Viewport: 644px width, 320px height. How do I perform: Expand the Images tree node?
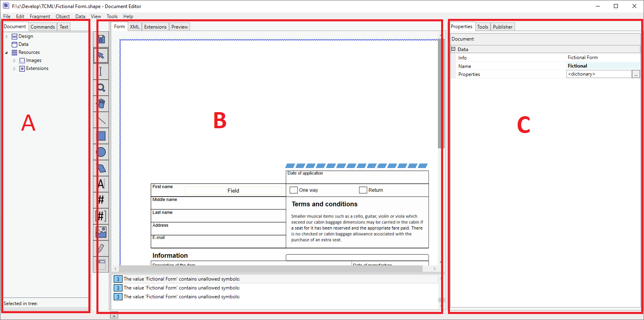click(x=14, y=61)
